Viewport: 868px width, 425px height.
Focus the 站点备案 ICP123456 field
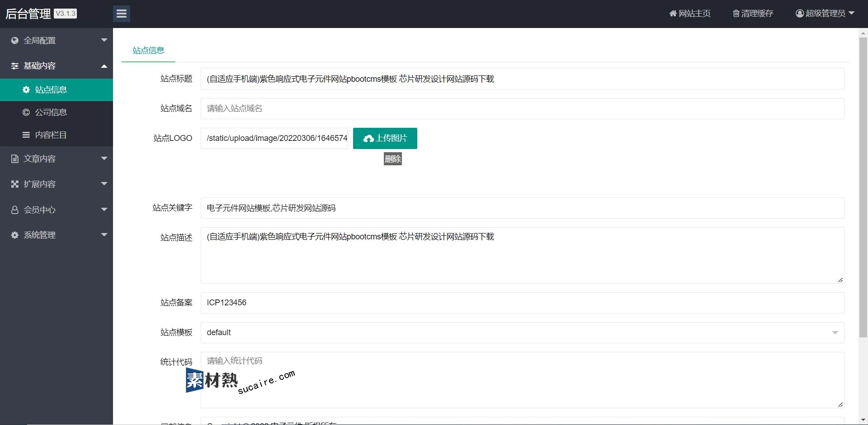click(x=522, y=303)
